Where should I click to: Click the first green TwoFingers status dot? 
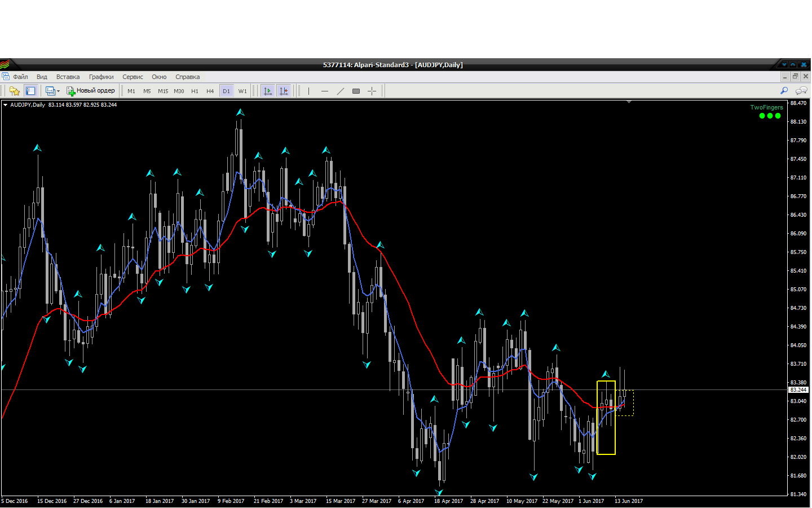tap(762, 116)
